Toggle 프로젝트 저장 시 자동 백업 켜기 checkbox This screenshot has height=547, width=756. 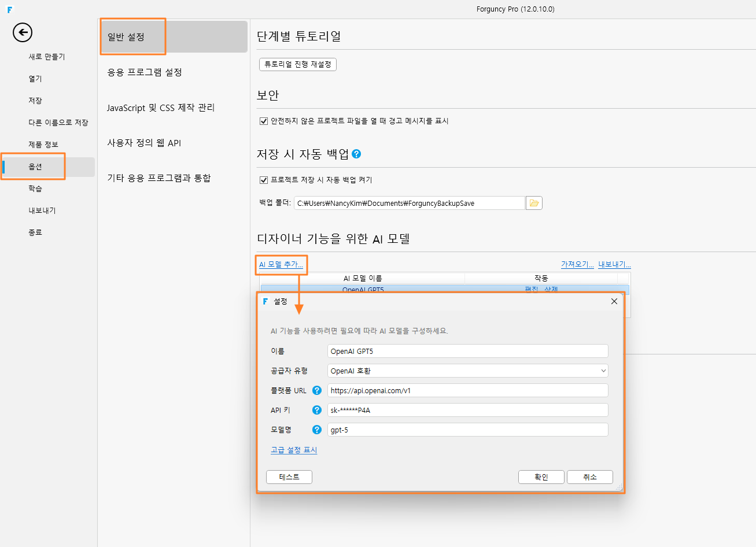(x=264, y=180)
